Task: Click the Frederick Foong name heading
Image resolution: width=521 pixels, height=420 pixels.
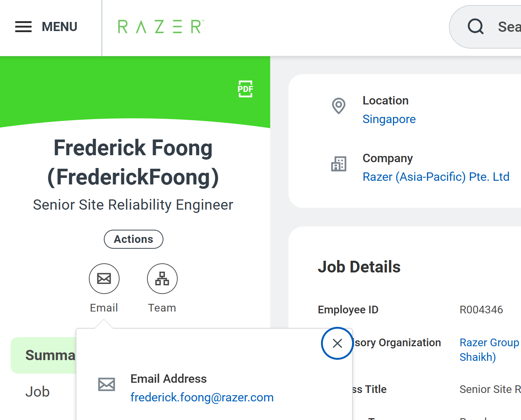Action: (133, 163)
